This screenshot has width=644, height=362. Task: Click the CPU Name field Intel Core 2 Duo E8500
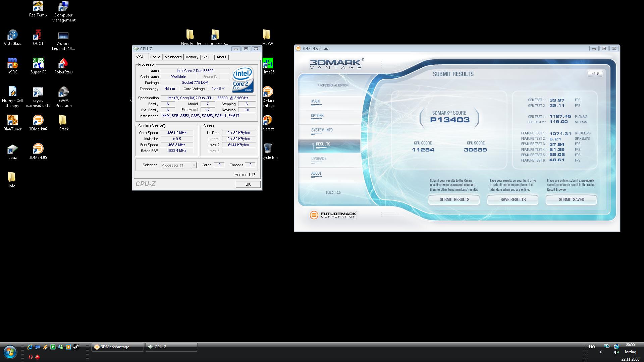coord(195,71)
